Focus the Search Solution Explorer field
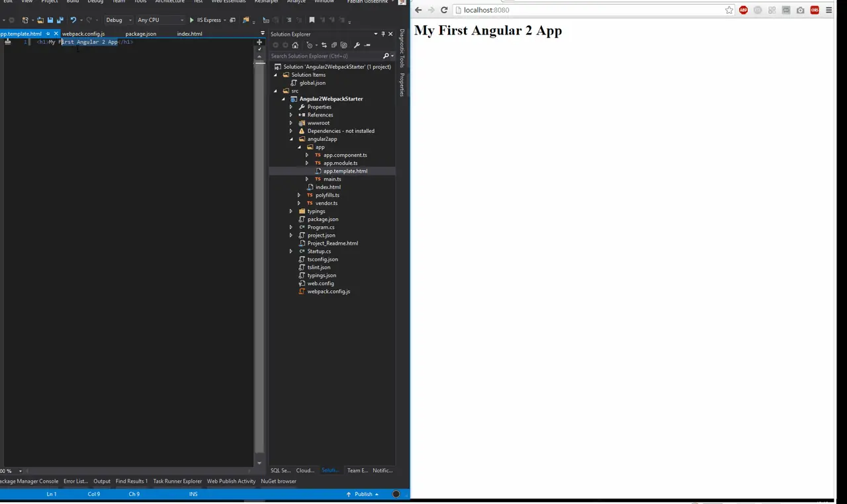The image size is (847, 504). 326,56
